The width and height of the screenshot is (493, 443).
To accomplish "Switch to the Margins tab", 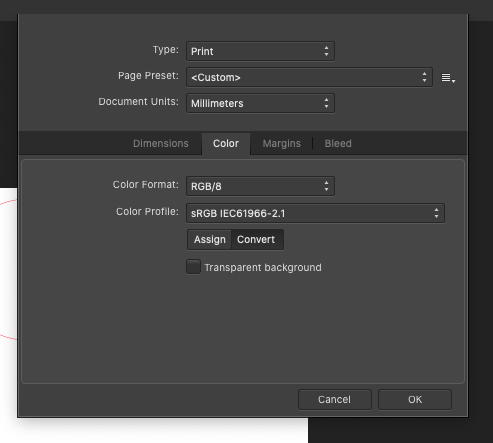I will coord(282,144).
